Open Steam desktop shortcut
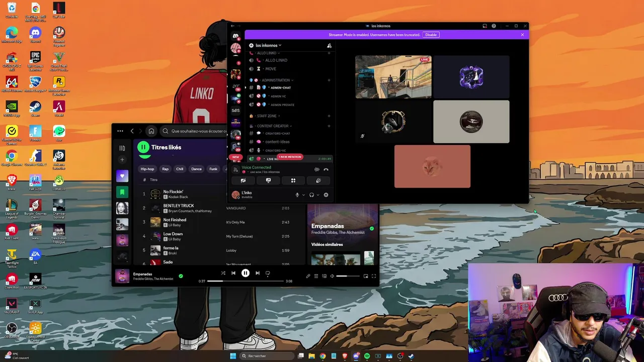This screenshot has height=362, width=644. point(35,109)
